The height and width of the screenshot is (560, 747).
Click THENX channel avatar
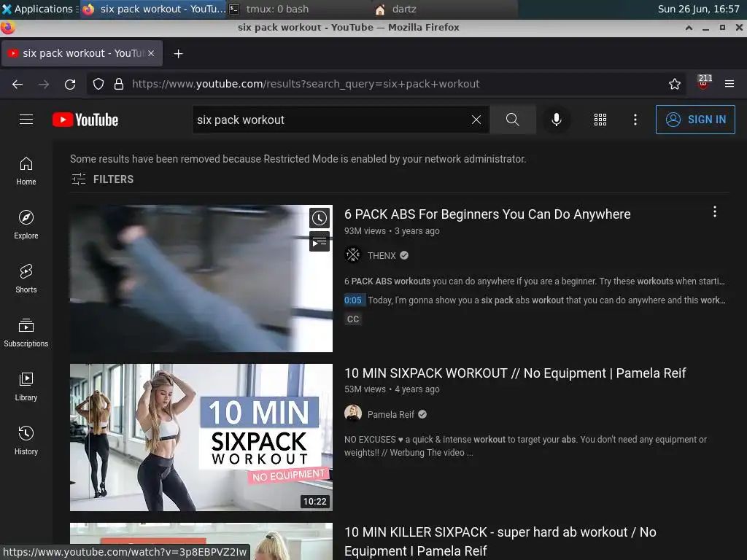[x=353, y=255]
